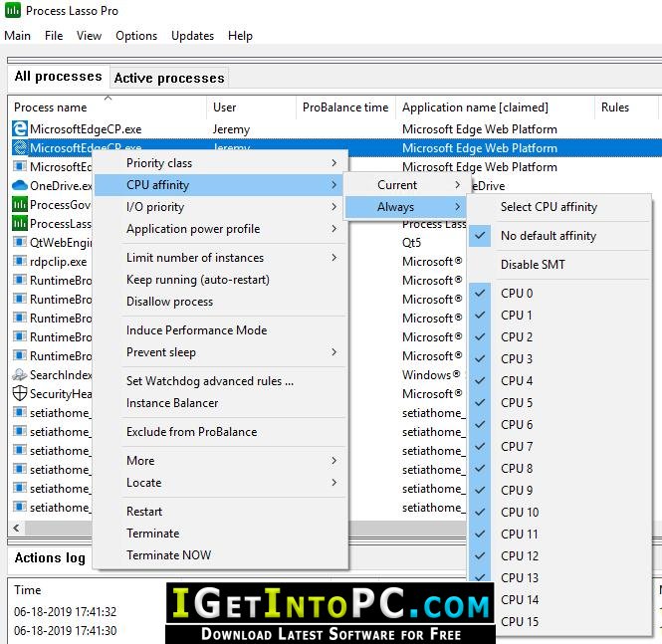Click the Edge icon of the first MicrosoftEdgeCP.exe row
This screenshot has width=662, height=644.
click(20, 128)
